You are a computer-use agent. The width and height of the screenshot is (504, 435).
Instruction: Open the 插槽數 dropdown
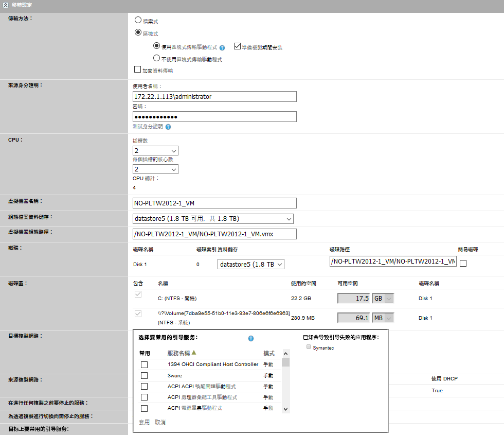[x=155, y=151]
